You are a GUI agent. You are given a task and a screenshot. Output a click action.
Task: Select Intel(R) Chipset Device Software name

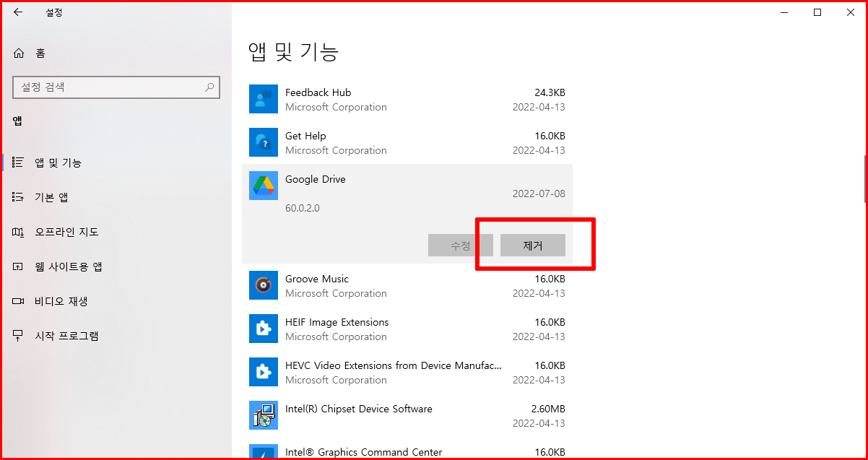point(359,409)
